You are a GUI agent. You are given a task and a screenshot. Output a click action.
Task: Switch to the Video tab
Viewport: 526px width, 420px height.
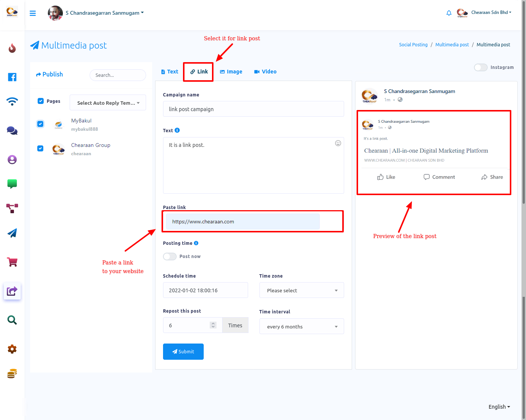pos(265,72)
